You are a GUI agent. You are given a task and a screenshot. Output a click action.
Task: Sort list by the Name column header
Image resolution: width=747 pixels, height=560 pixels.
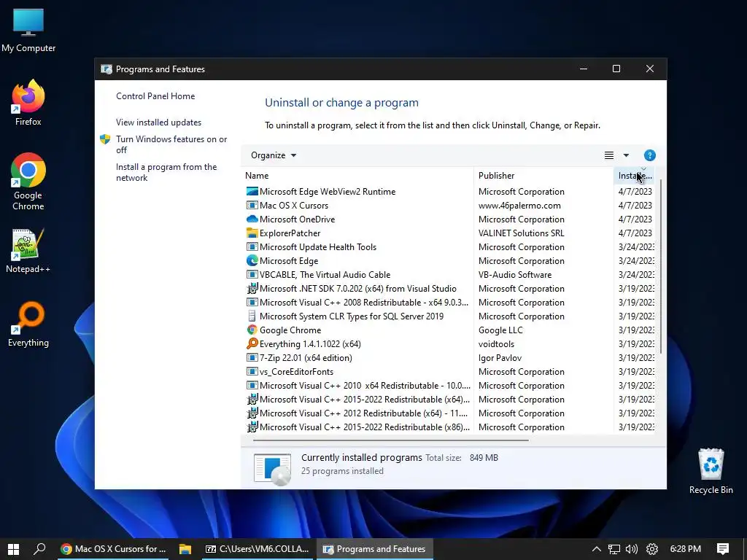click(358, 176)
